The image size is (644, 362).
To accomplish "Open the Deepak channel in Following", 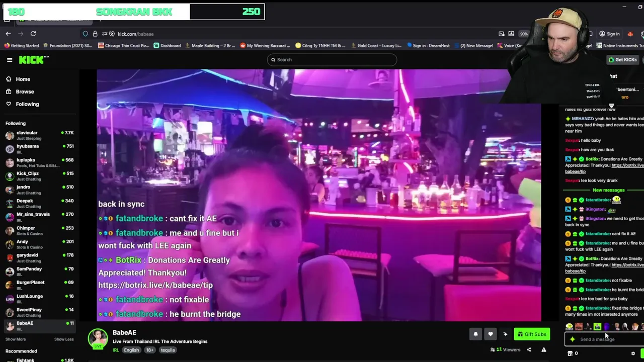I will pos(39,203).
